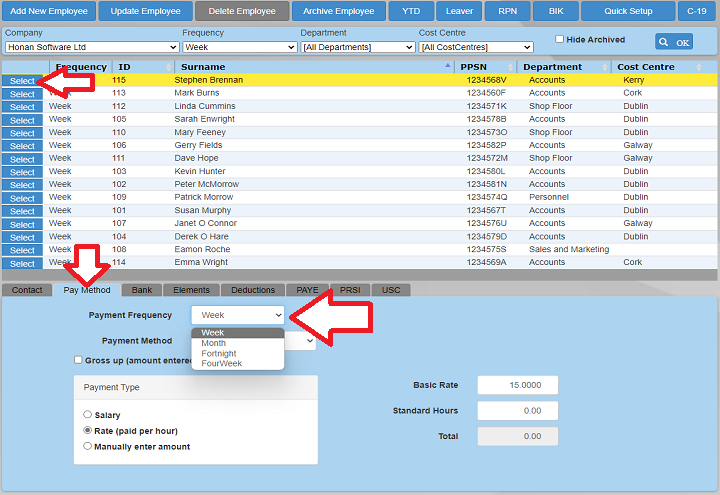Enable Gross up checkbox
Screen dimensions: 720x495
[x=78, y=360]
